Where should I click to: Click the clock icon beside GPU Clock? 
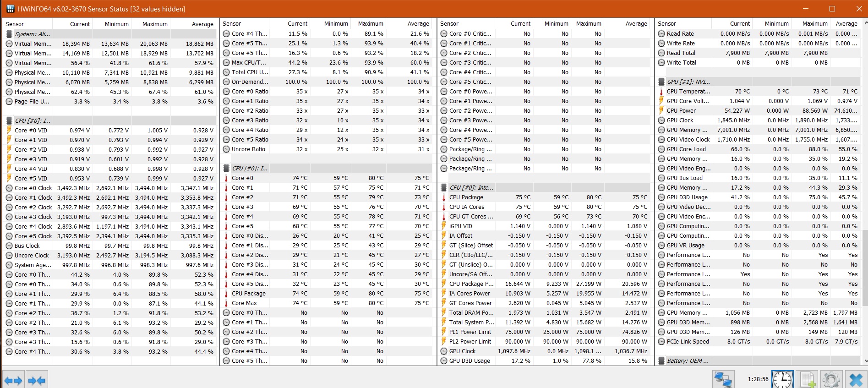coord(661,120)
